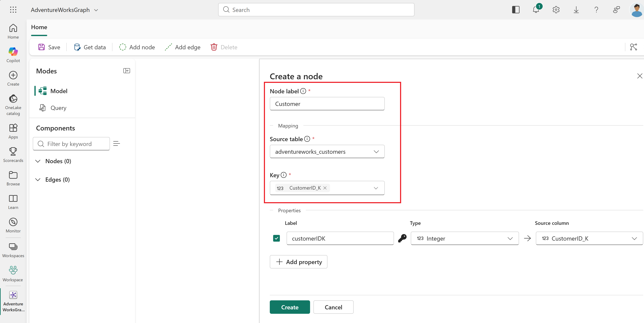Click Save on the toolbar

pyautogui.click(x=49, y=47)
